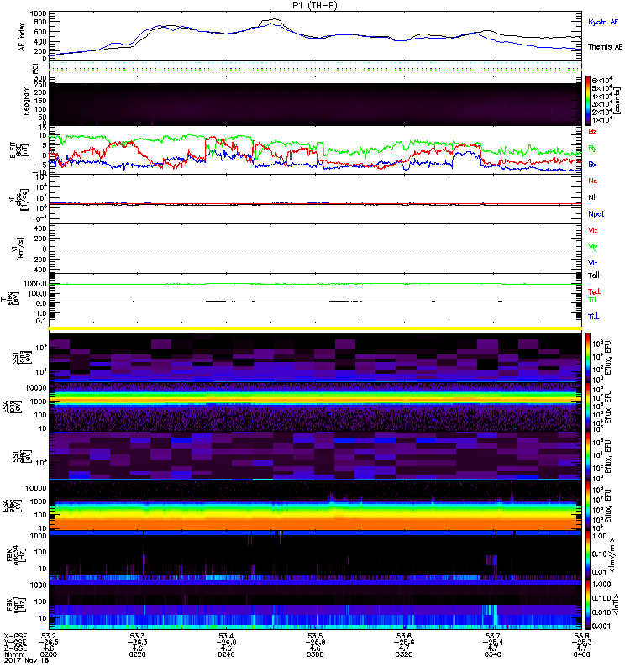This screenshot has height=672, width=630.
Task: Click the Keogram axis label
Action: pos(26,101)
